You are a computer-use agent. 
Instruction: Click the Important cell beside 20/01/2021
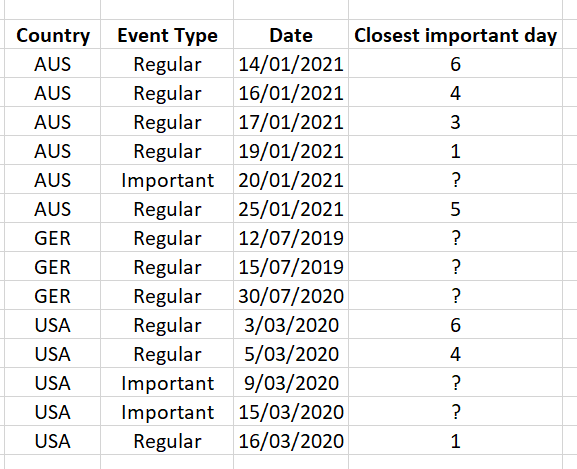pos(167,180)
